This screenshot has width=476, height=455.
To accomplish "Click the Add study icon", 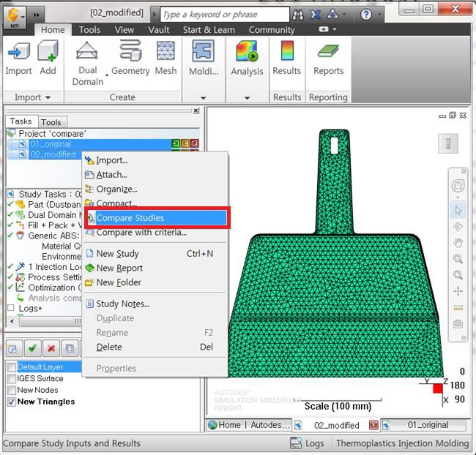I will click(x=48, y=51).
